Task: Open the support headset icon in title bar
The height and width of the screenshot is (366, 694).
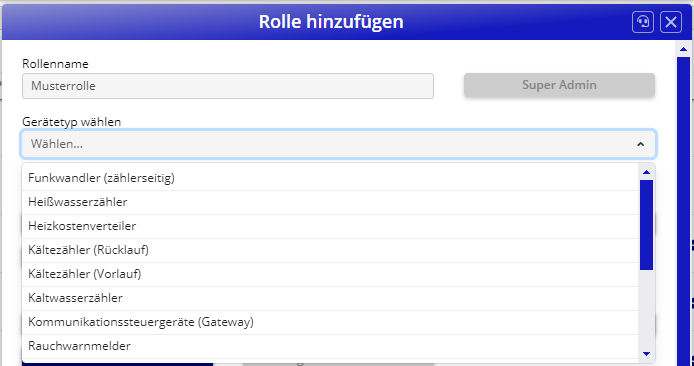Action: (x=643, y=22)
